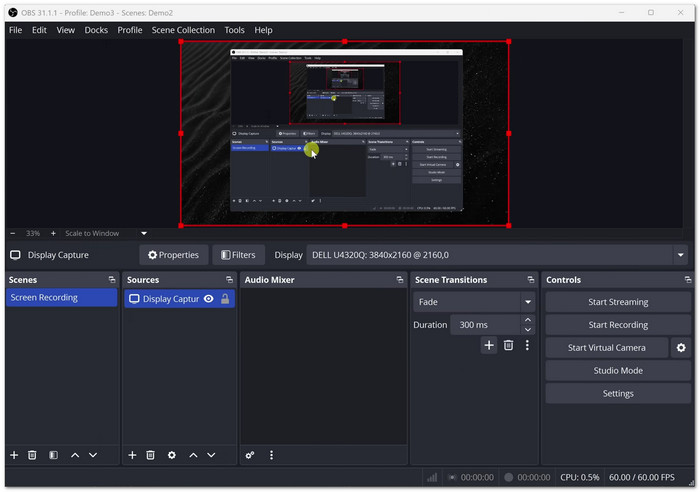700x492 pixels.
Task: Select the Display Capture source row
Action: [x=179, y=299]
